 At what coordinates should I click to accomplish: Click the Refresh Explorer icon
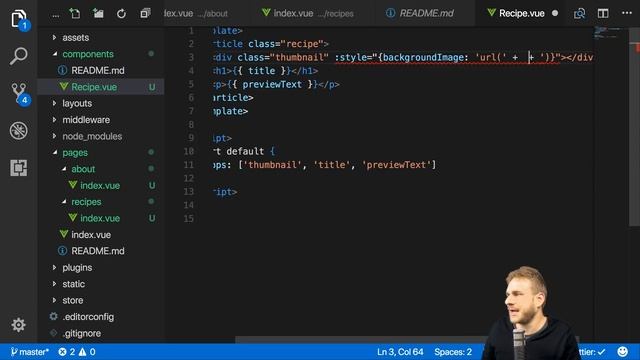pyautogui.click(x=121, y=14)
